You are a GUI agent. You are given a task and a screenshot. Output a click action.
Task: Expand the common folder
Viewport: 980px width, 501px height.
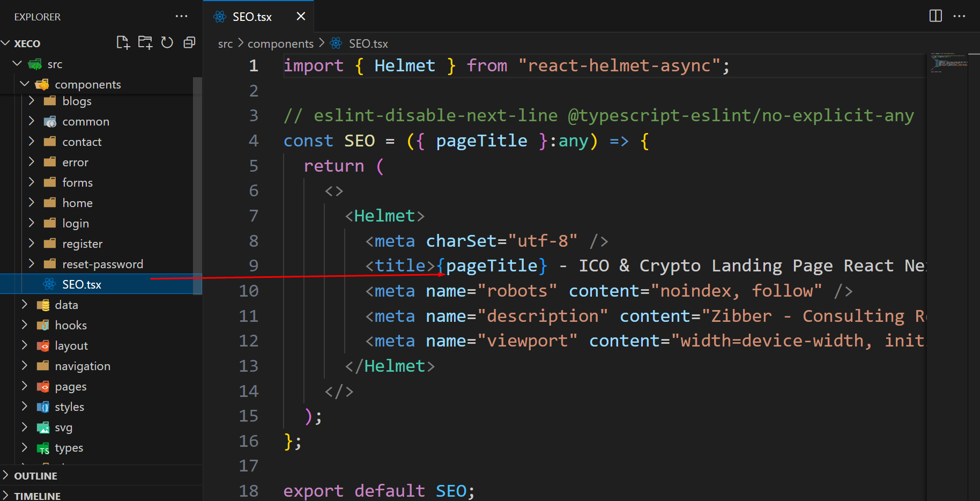point(32,121)
